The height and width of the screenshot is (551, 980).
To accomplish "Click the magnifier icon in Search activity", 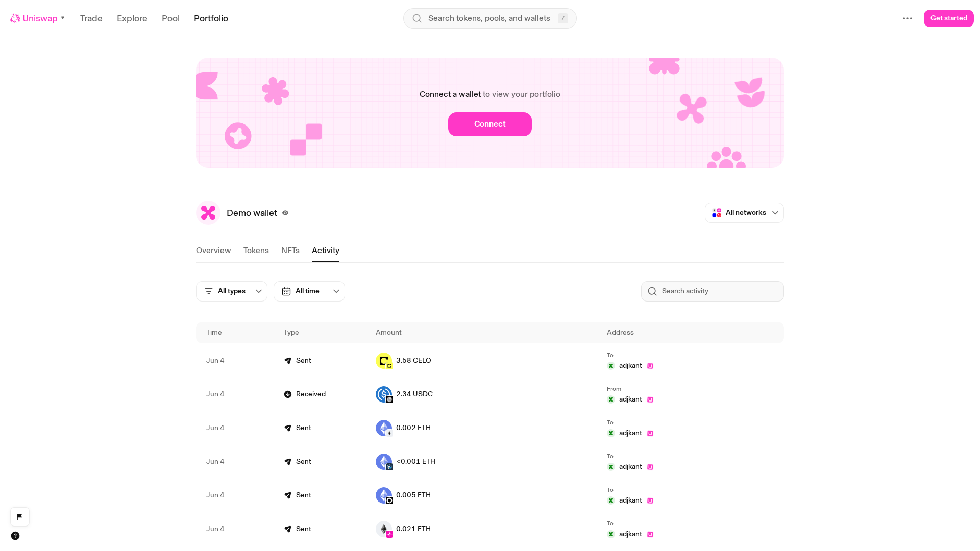I will coord(652,291).
